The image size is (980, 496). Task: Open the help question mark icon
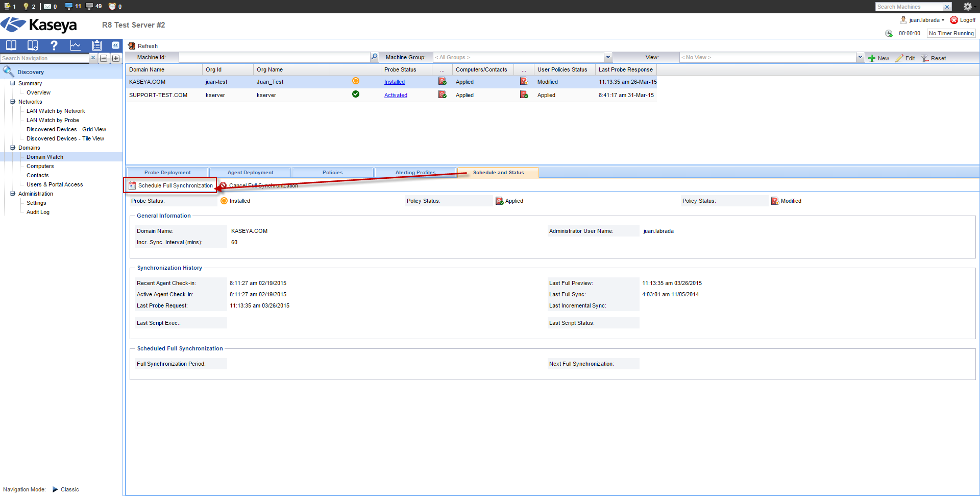click(54, 45)
